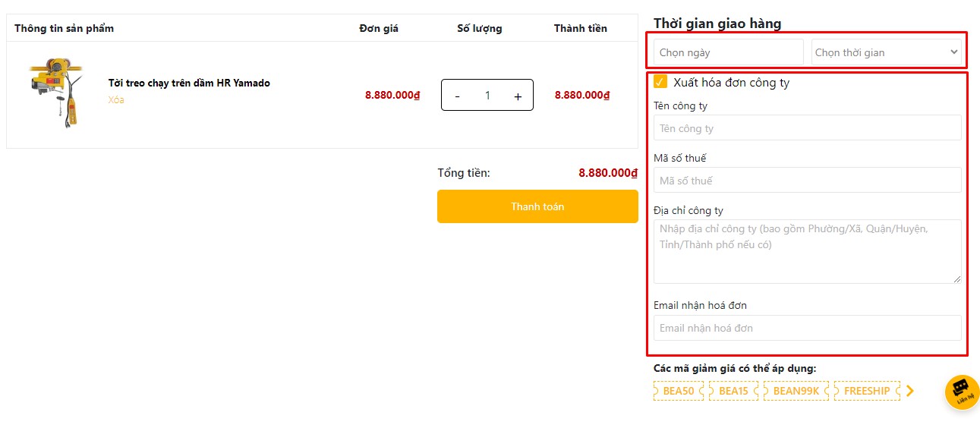Choose the FREESHIP coupon
Image resolution: width=980 pixels, height=428 pixels.
(867, 391)
